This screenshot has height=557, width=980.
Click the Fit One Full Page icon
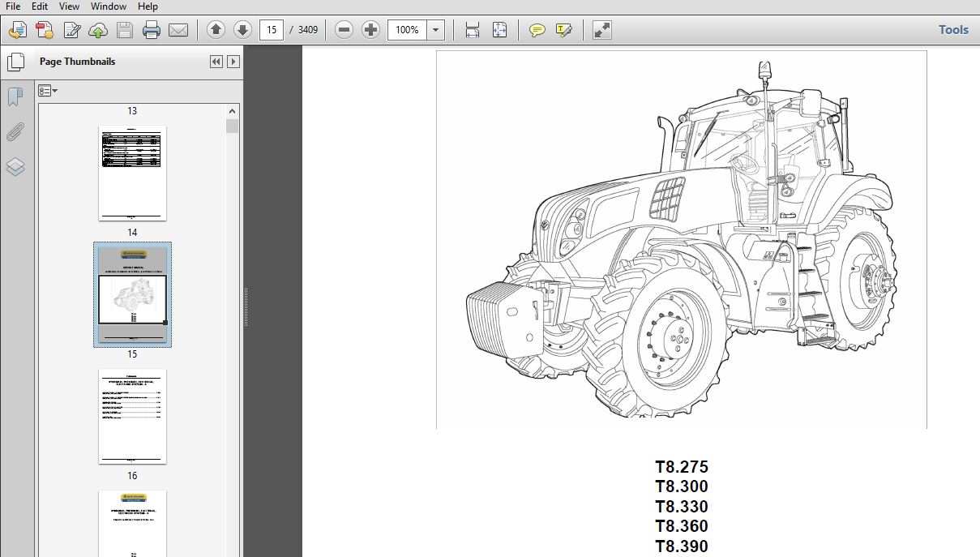(499, 30)
